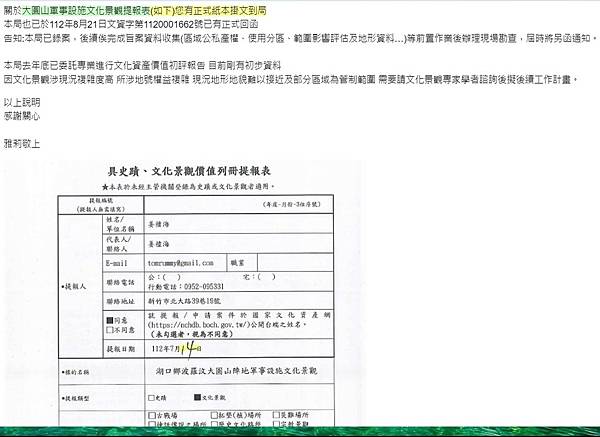600x437 pixels.
Task: Click the (年度-月份-3位序號) hint text
Action: (292, 204)
